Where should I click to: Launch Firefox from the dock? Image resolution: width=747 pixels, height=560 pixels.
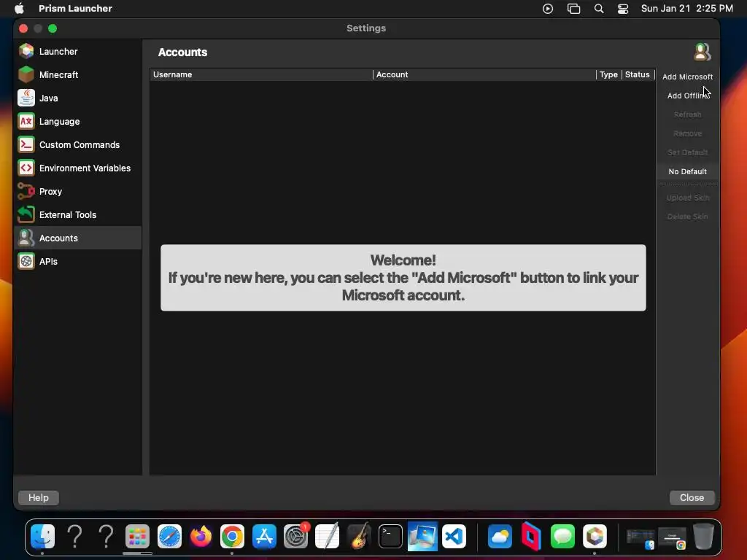click(x=201, y=537)
